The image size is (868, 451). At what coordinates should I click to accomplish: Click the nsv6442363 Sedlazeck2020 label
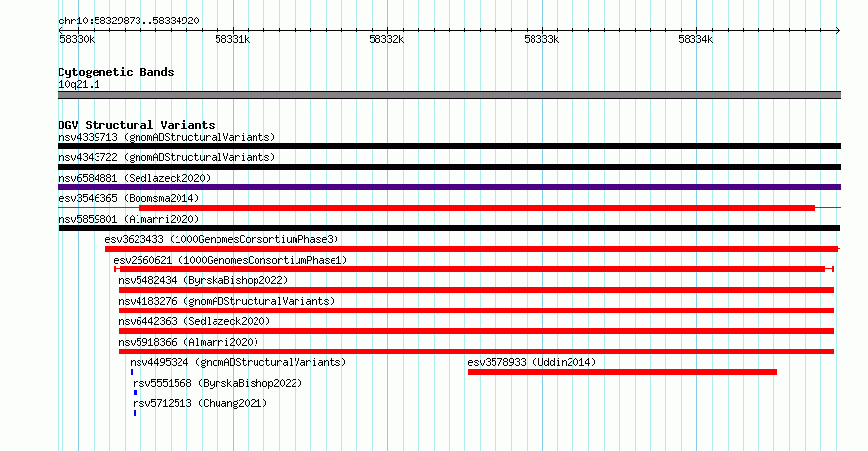(x=194, y=321)
